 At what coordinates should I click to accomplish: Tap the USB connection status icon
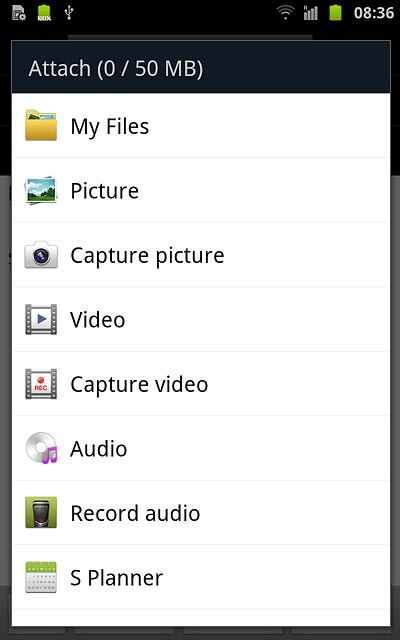click(x=69, y=13)
